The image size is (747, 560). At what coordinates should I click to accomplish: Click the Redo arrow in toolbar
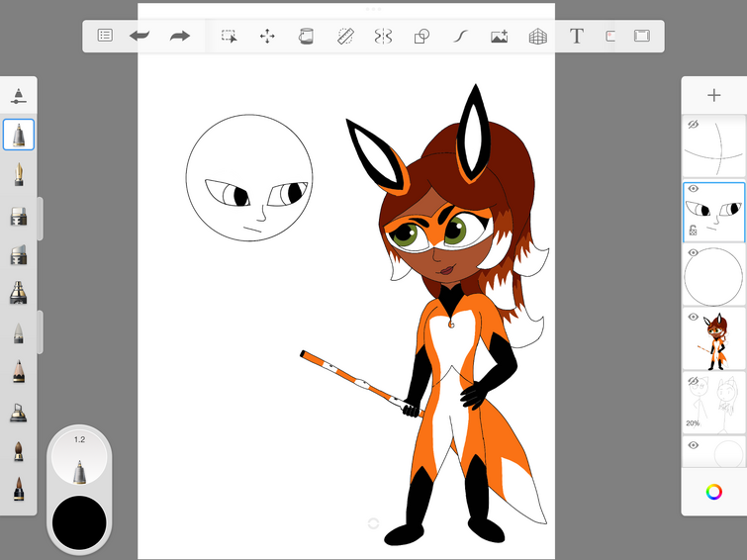[x=180, y=36]
